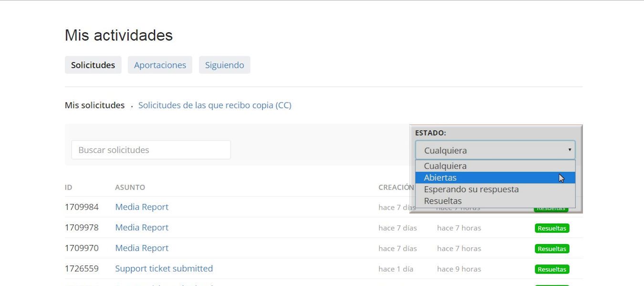Open Media Report request 1709970
The width and height of the screenshot is (644, 286).
point(142,248)
